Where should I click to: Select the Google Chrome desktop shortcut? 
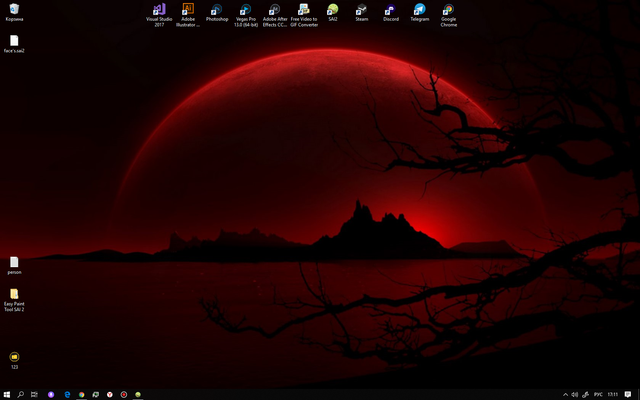[x=449, y=15]
